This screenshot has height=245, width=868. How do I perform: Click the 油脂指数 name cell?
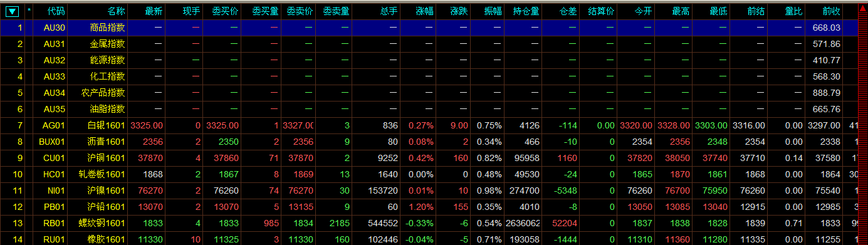point(108,109)
